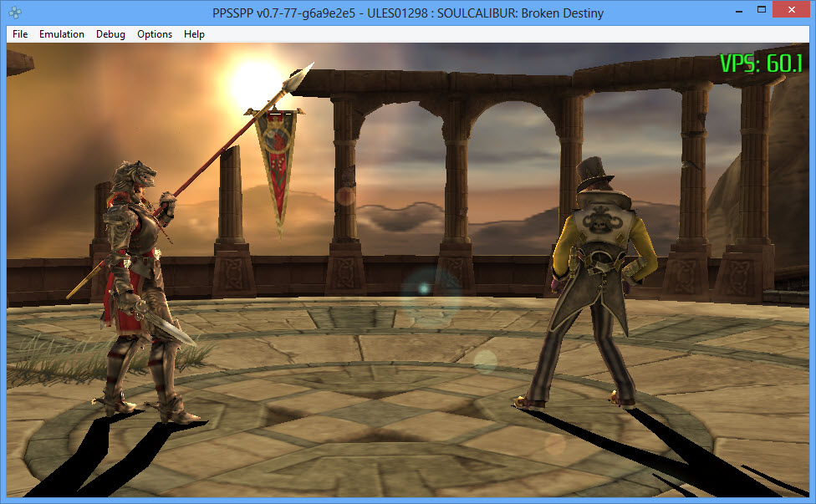This screenshot has width=816, height=504.
Task: Open the Options menu
Action: click(155, 34)
